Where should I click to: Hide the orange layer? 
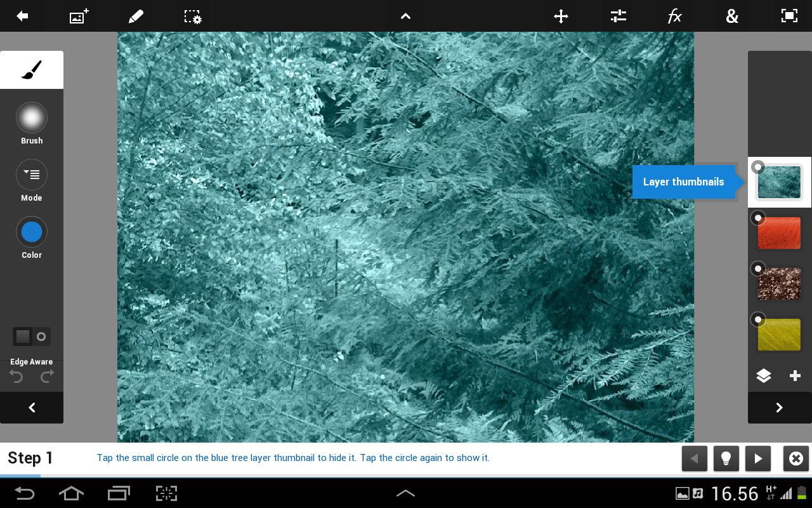[x=757, y=218]
